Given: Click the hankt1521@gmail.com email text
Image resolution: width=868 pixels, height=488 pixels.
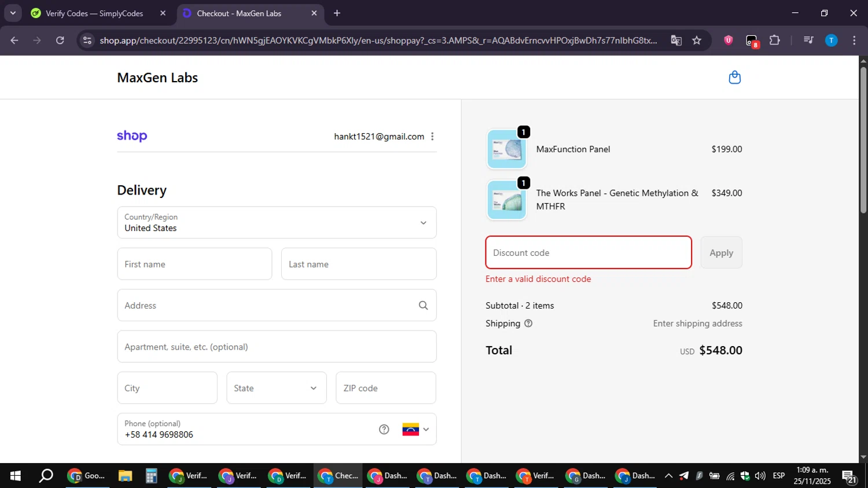Looking at the screenshot, I should coord(379,137).
